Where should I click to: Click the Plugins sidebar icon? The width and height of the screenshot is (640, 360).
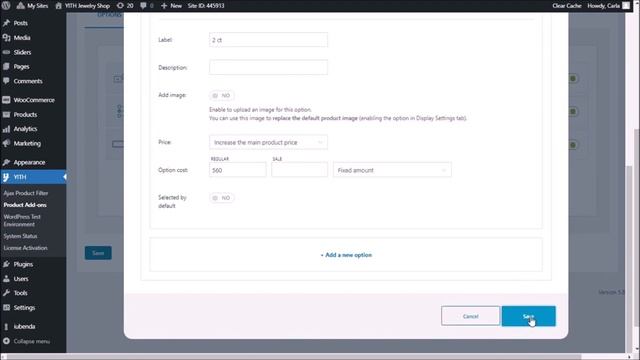pos(6,264)
